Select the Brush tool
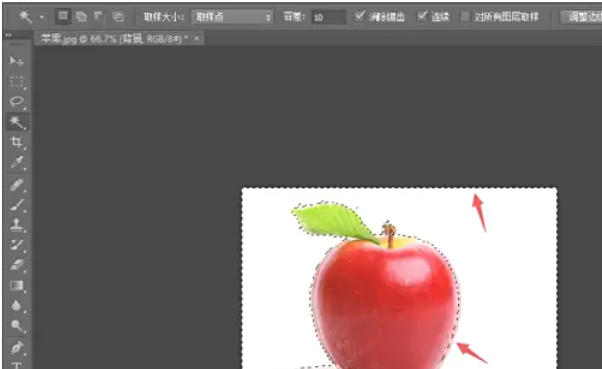 17,205
